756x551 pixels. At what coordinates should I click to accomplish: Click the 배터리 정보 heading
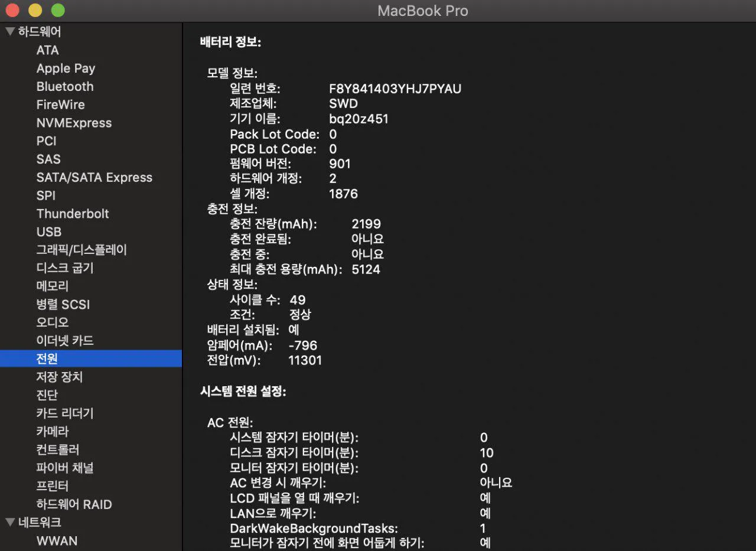pos(231,43)
